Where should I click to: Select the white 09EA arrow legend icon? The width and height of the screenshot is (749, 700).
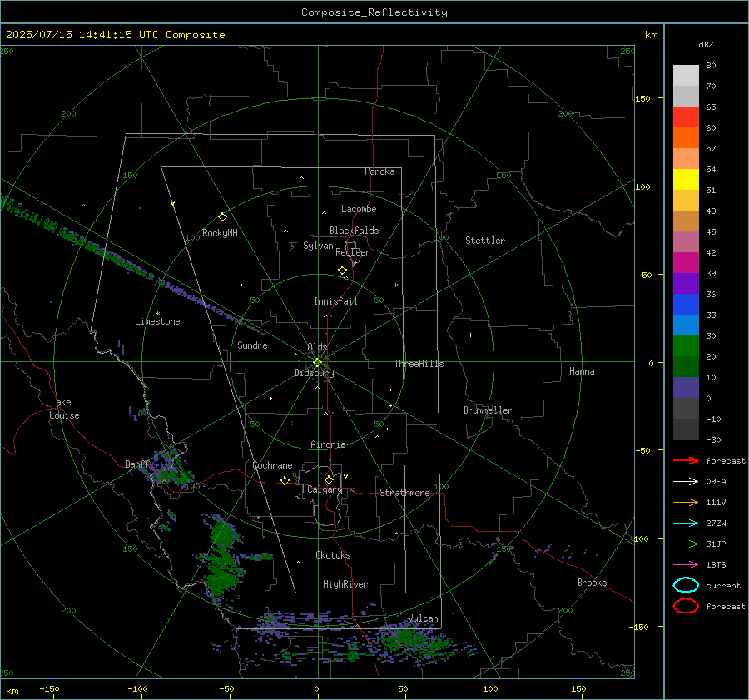tap(686, 482)
